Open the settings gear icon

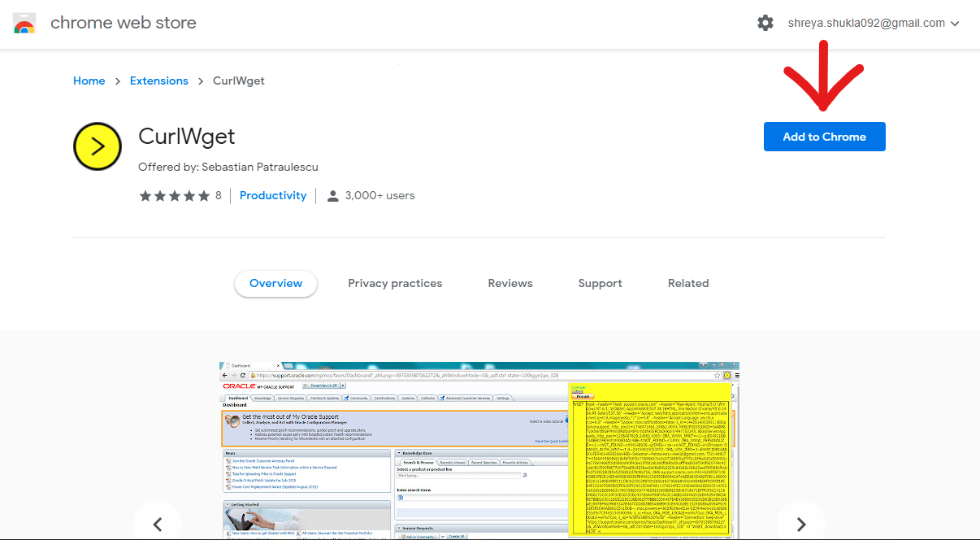click(x=765, y=23)
